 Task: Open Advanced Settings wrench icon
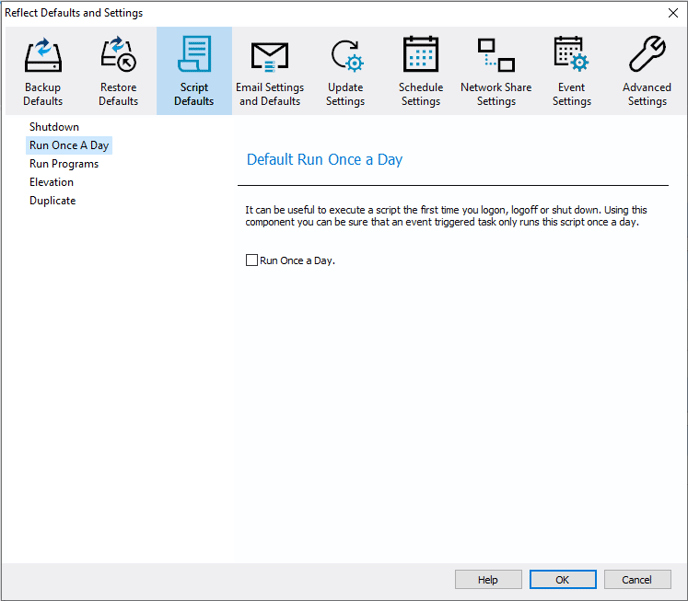pyautogui.click(x=647, y=56)
